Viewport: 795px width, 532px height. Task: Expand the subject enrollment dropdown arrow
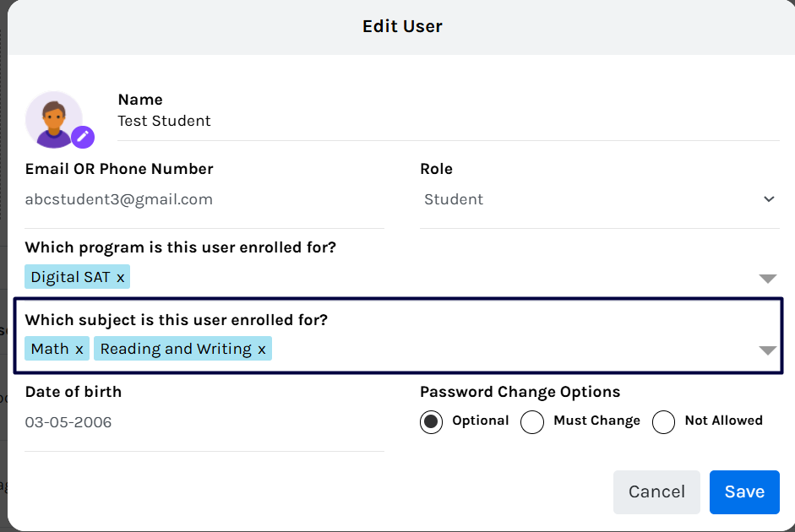(x=768, y=350)
